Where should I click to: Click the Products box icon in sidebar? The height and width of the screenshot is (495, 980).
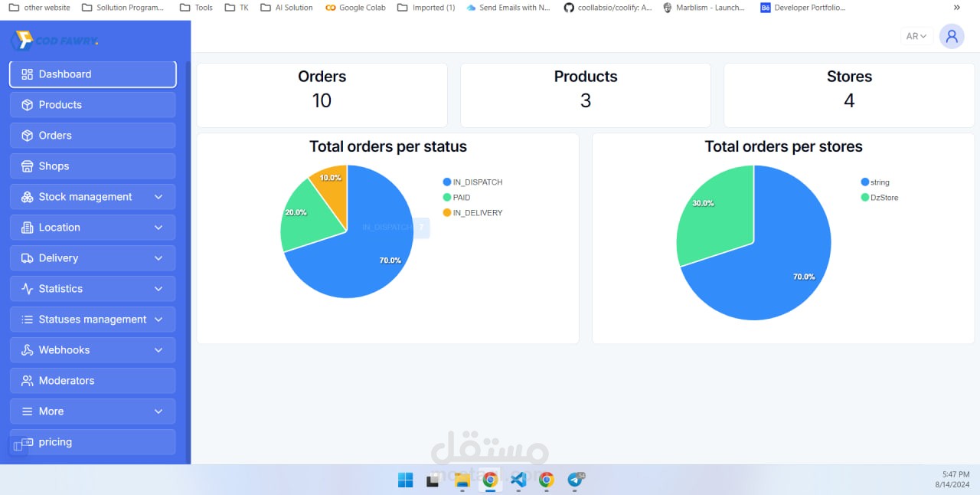point(27,105)
